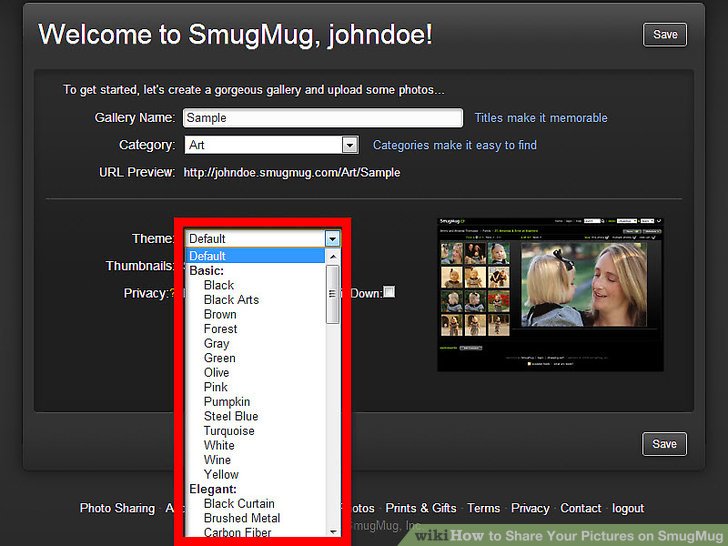
Task: Open the Photo Sharing footer link
Action: point(117,508)
